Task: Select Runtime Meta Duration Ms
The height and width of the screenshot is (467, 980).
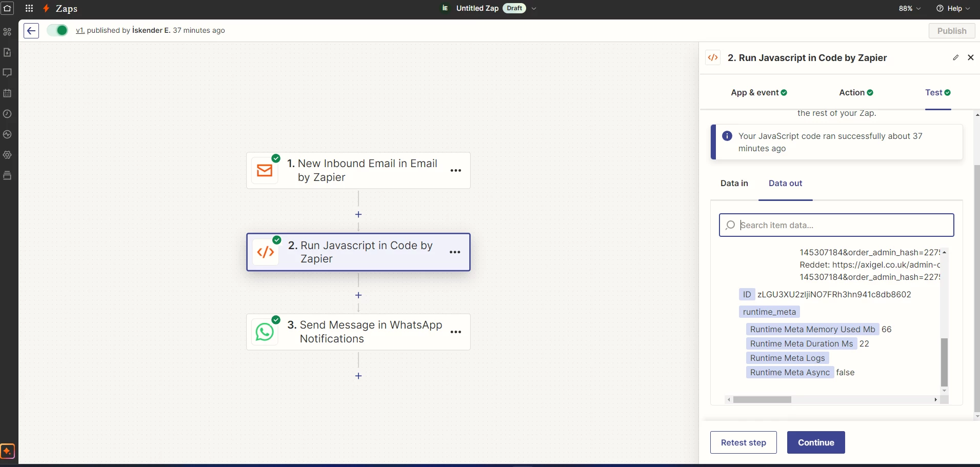Action: click(802, 343)
